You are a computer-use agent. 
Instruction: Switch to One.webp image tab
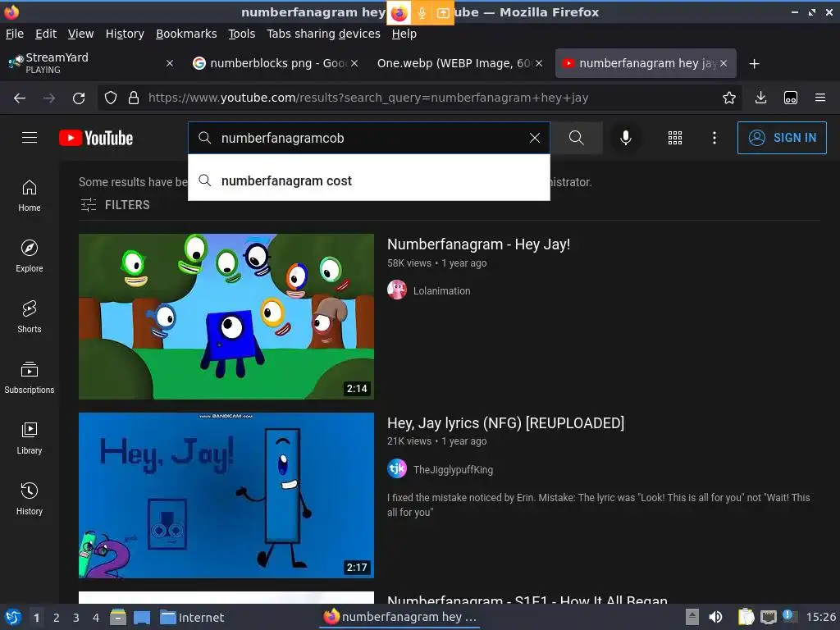pyautogui.click(x=459, y=63)
